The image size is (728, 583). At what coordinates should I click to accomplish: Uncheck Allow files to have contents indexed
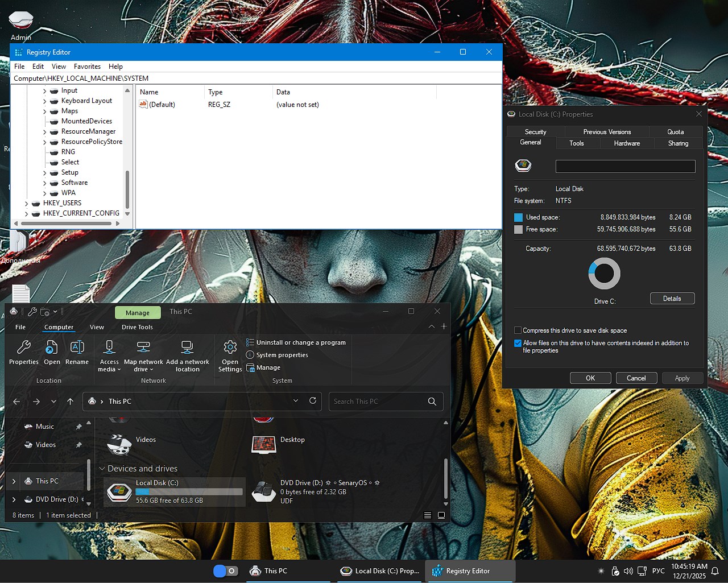click(x=518, y=343)
